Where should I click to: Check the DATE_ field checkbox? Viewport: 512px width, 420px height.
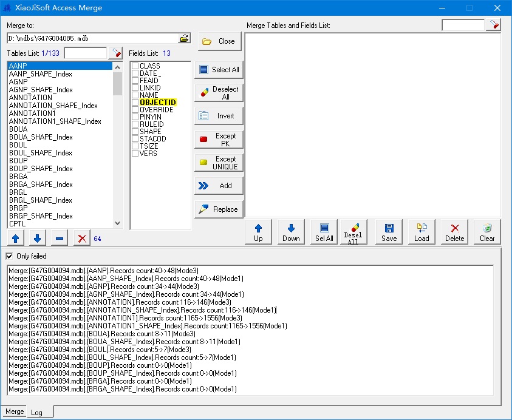pyautogui.click(x=135, y=73)
